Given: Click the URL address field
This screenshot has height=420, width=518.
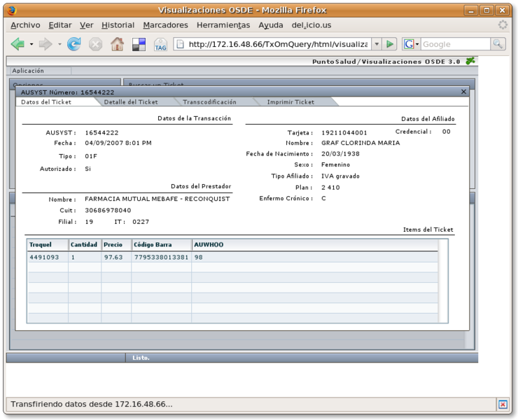Looking at the screenshot, I should [x=278, y=44].
